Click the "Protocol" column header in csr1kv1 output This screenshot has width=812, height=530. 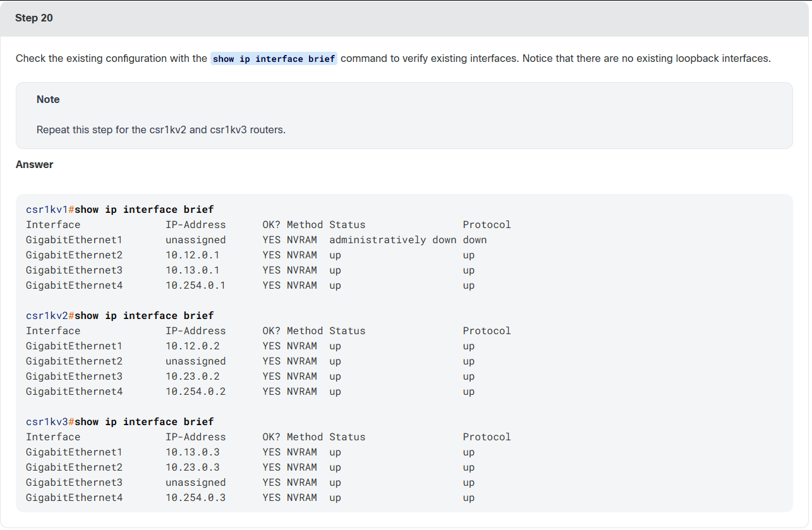[487, 225]
